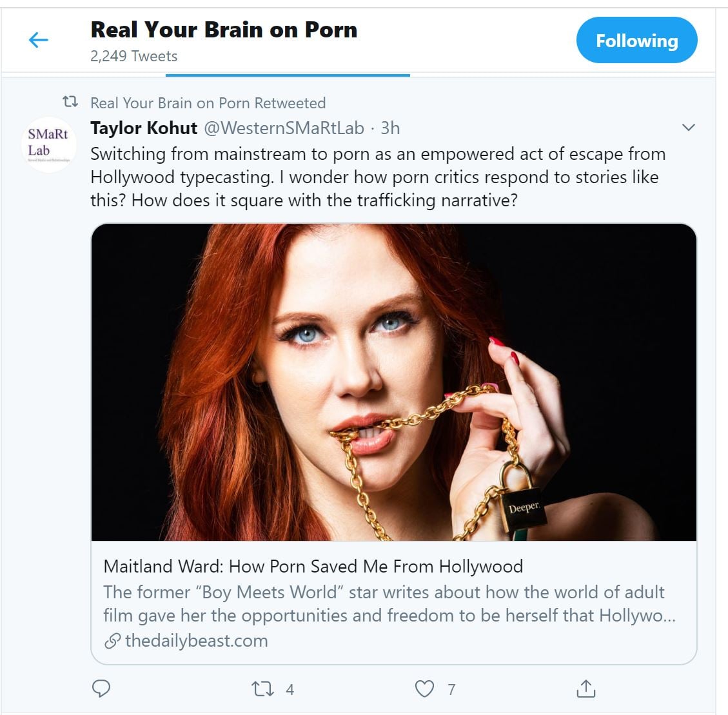This screenshot has width=728, height=715.
Task: Retweet using the retweet arrows icon
Action: [x=261, y=689]
